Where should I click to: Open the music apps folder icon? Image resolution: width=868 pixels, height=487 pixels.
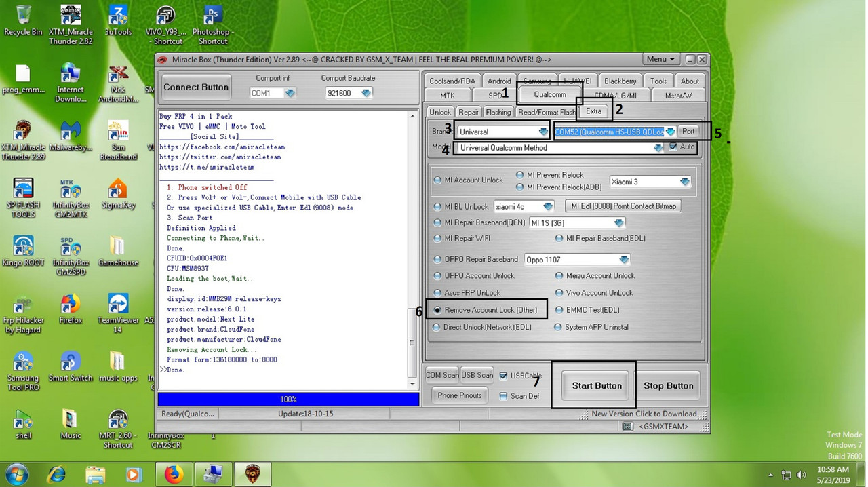pos(118,367)
